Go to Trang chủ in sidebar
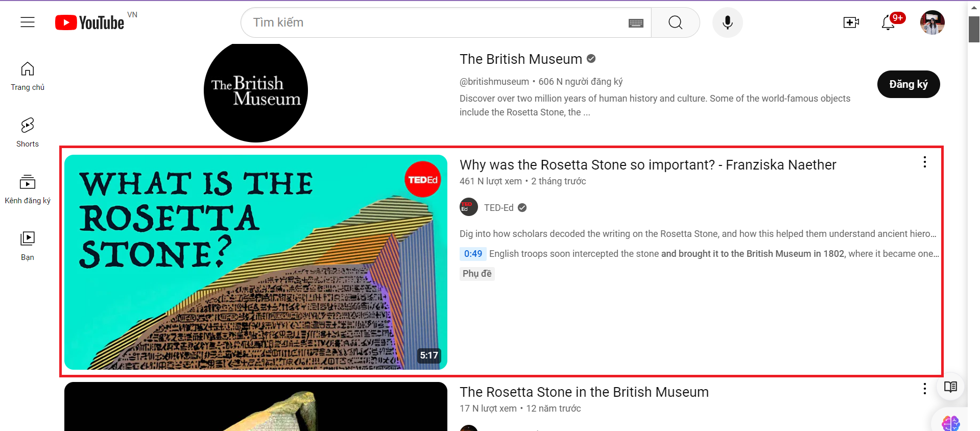This screenshot has width=980, height=431. 28,77
